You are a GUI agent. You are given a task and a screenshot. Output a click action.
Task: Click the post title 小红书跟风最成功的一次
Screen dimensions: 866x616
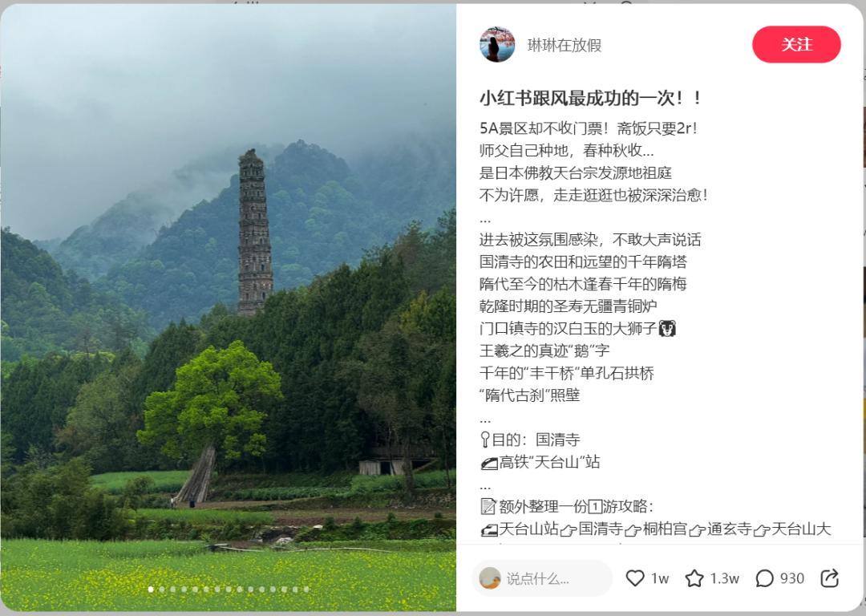pyautogui.click(x=590, y=98)
